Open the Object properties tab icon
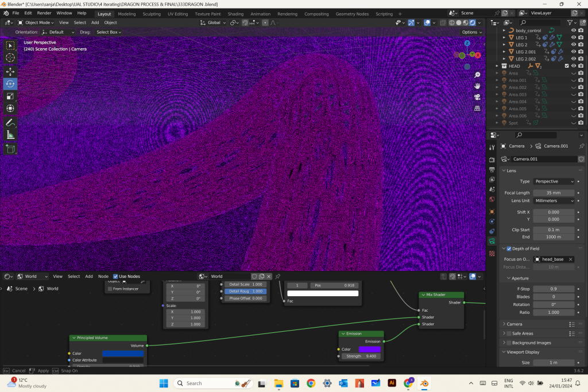 (x=492, y=212)
